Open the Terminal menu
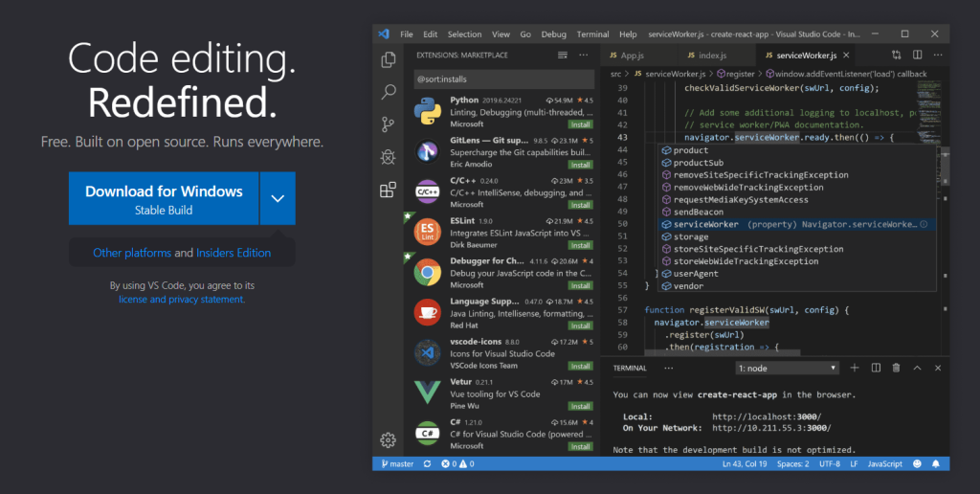This screenshot has width=980, height=494. click(x=592, y=34)
